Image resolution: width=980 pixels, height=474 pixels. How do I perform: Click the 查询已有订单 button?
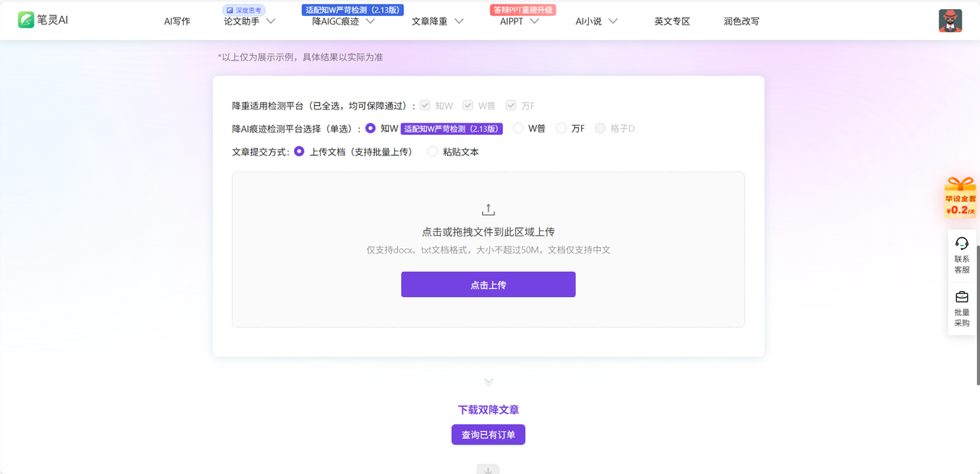pyautogui.click(x=488, y=435)
